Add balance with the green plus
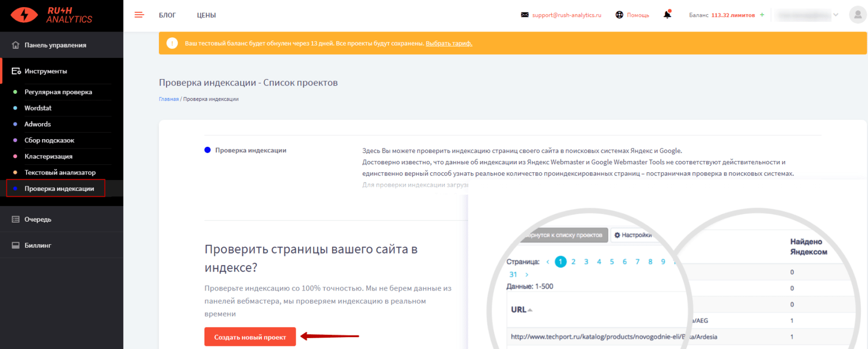Viewport: 868px width, 349px height. tap(762, 15)
